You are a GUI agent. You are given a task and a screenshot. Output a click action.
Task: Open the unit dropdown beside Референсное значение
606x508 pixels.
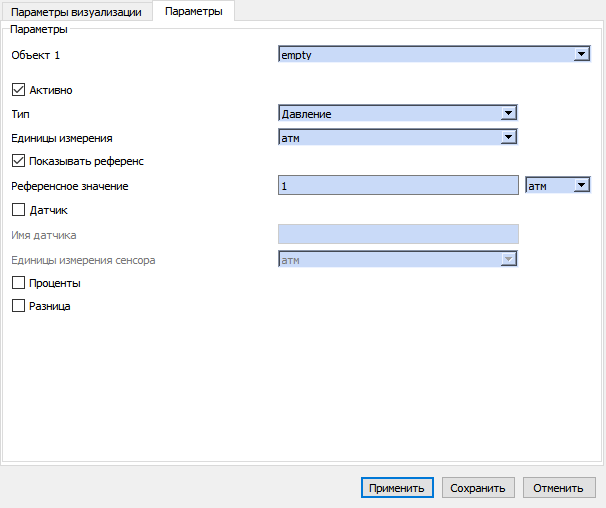click(x=557, y=186)
